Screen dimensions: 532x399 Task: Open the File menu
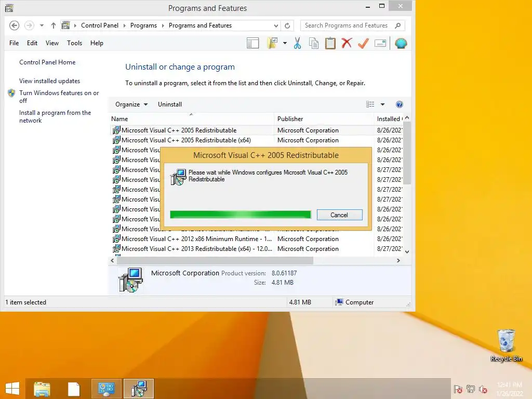click(x=14, y=43)
